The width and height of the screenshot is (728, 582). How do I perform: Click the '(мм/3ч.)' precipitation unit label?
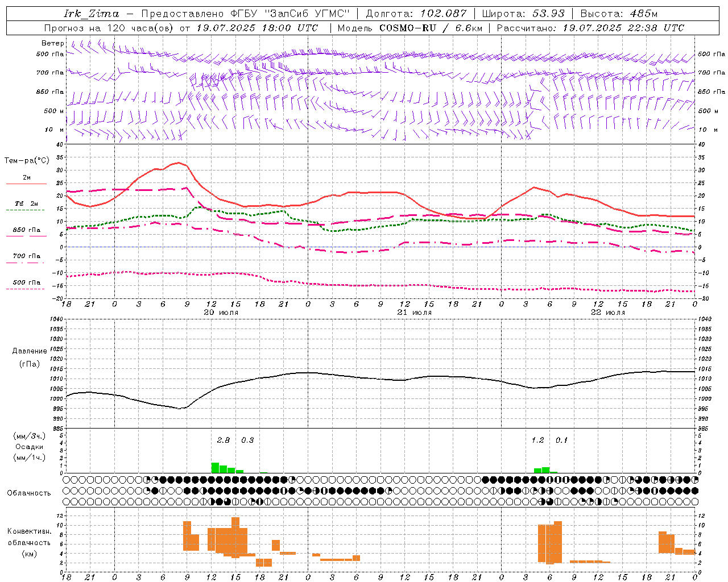[29, 436]
